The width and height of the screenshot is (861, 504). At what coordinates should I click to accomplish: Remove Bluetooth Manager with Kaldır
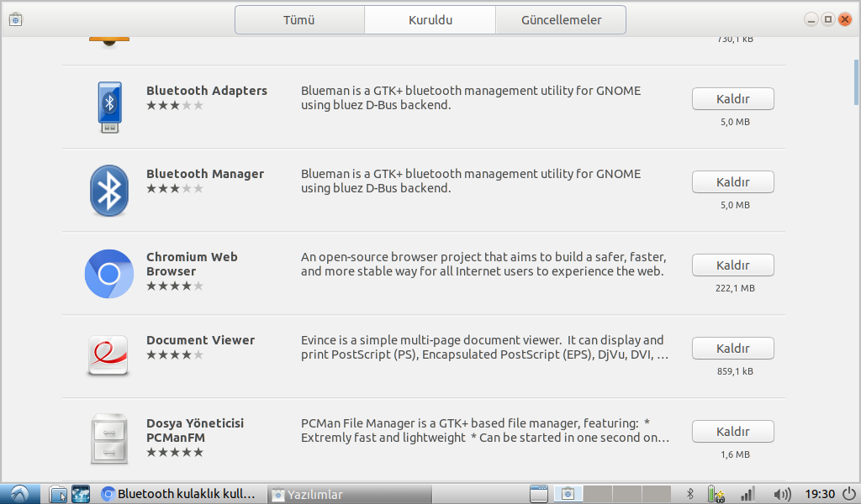732,182
